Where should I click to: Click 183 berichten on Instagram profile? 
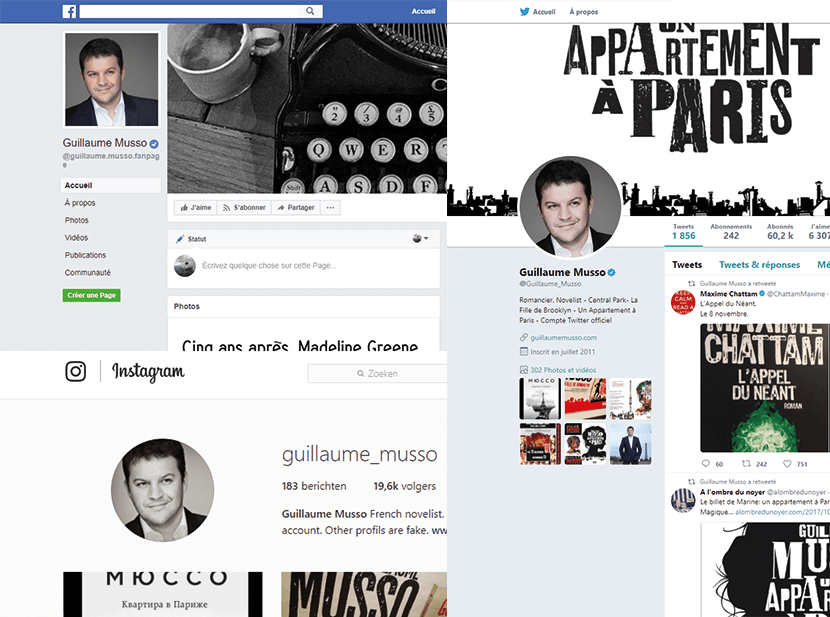click(x=314, y=486)
